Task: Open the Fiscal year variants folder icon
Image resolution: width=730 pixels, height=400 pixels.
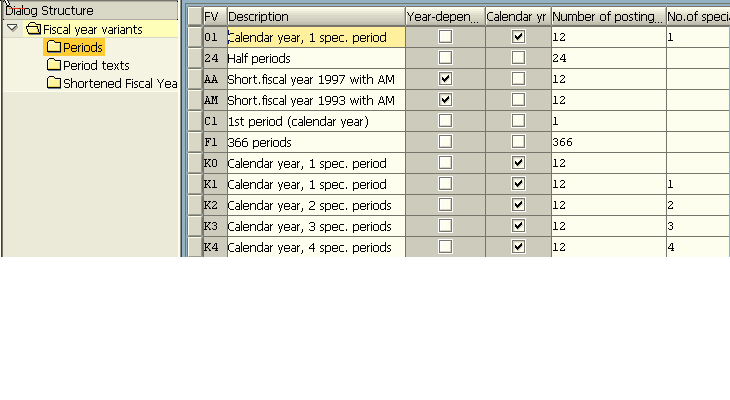Action: 33,29
